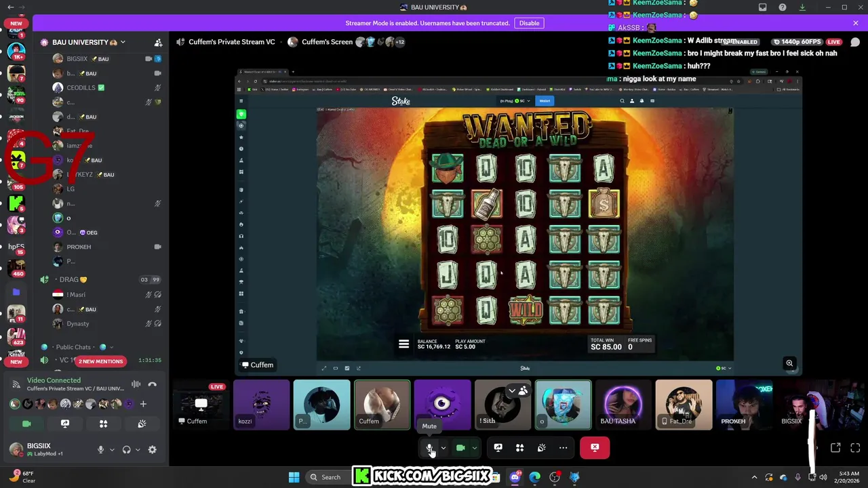
Task: Click the magnifier zoom icon on stream
Action: click(x=789, y=363)
